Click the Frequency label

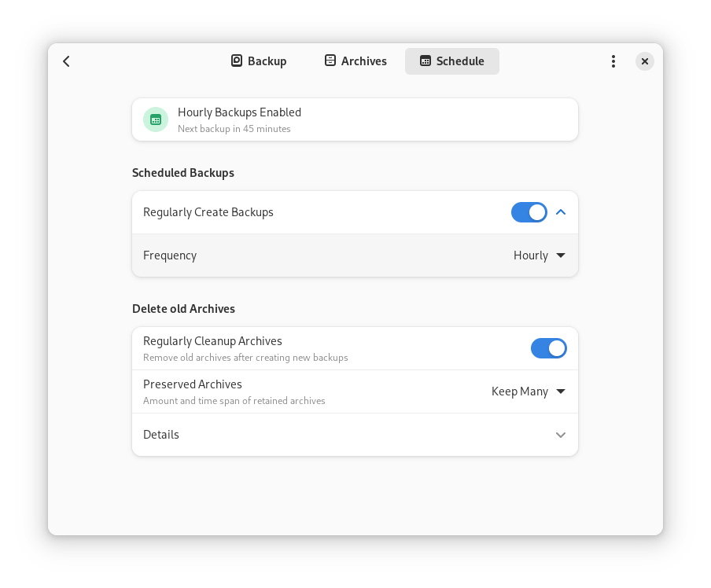pyautogui.click(x=170, y=255)
